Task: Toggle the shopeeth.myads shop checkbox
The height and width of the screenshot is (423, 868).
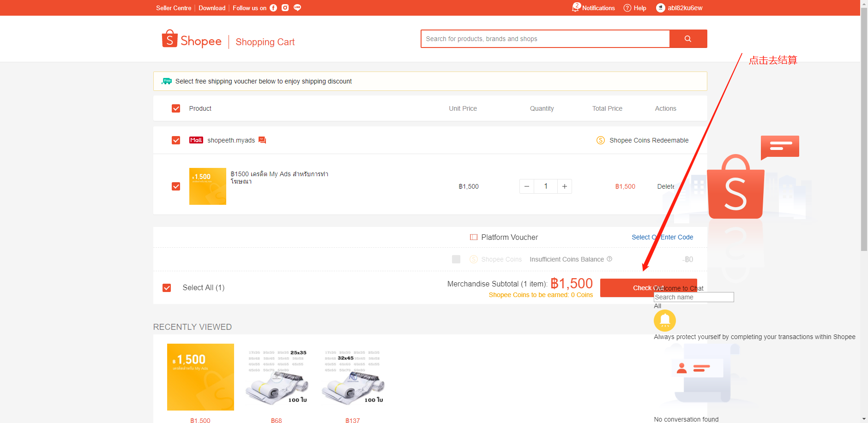Action: [x=176, y=140]
